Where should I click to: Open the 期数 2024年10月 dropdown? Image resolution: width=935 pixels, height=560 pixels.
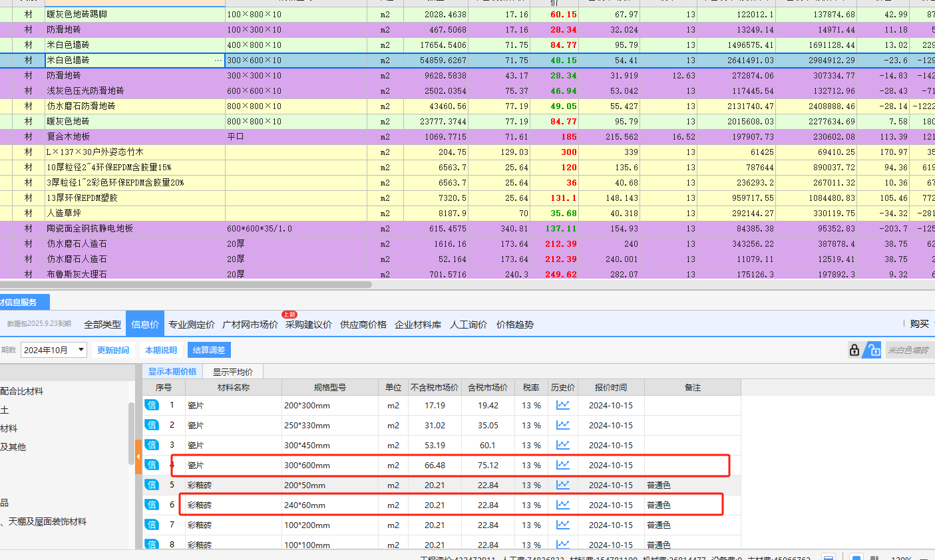click(x=54, y=350)
